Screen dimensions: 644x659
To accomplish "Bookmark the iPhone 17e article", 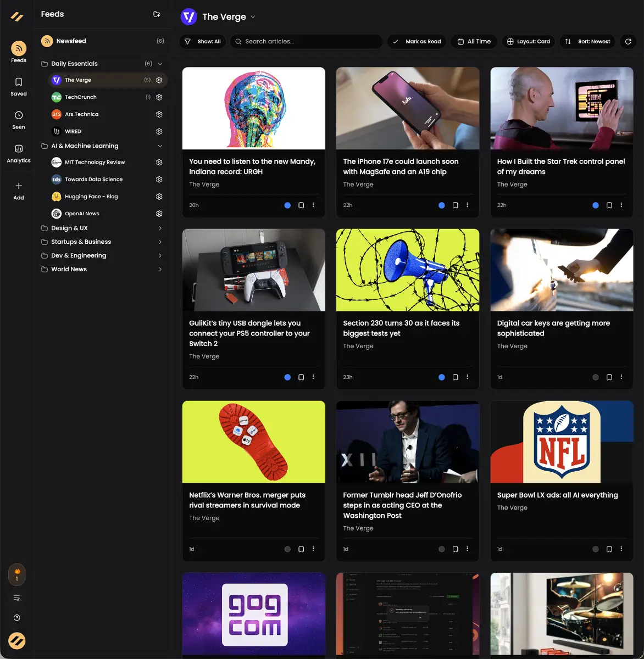I will 455,205.
